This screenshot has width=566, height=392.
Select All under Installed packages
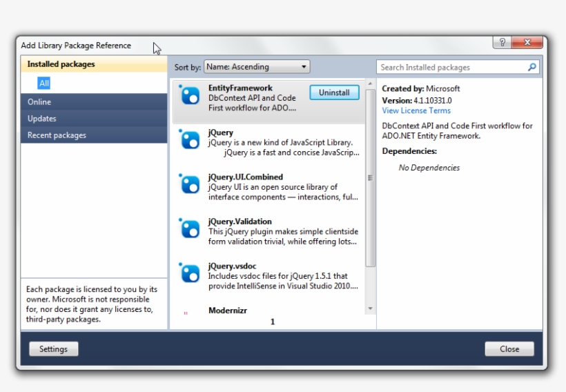point(44,84)
